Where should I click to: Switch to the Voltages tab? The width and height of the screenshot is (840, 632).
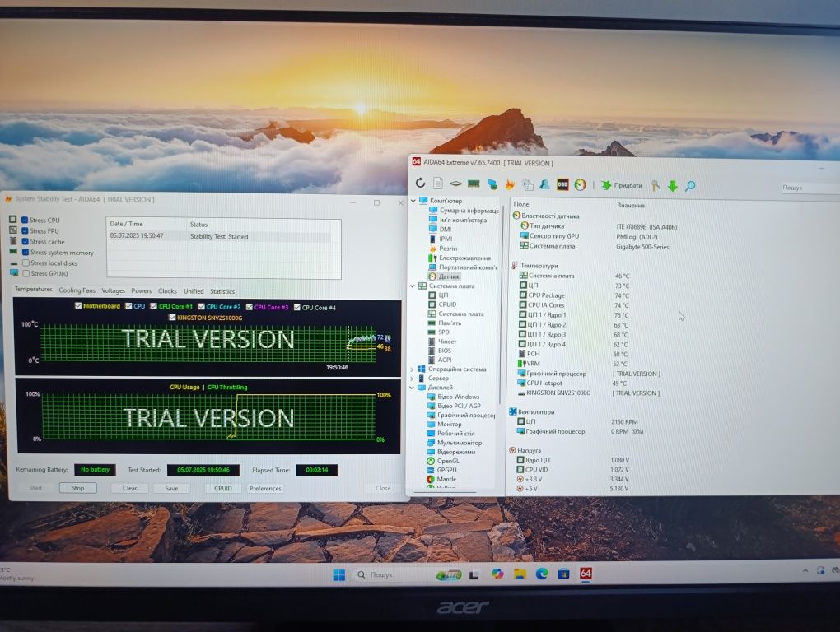(113, 290)
